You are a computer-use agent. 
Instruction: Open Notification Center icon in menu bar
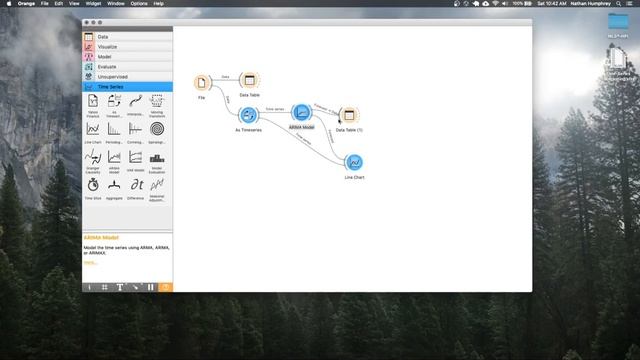click(x=629, y=3)
